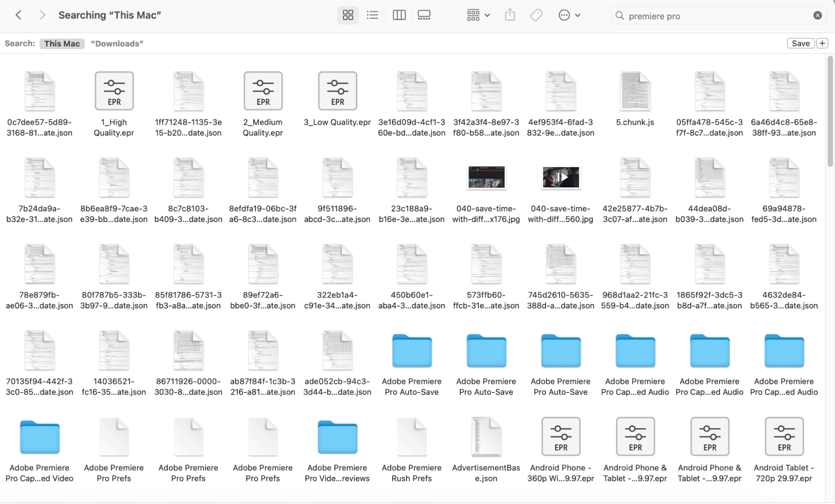
Task: Select 1ff71248-1135 json file
Action: (x=188, y=91)
